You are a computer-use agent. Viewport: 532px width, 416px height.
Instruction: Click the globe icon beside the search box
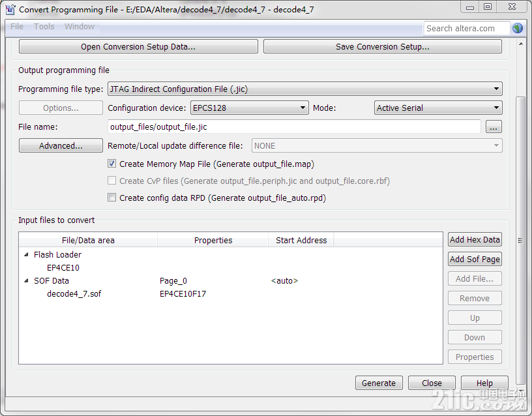(518, 28)
